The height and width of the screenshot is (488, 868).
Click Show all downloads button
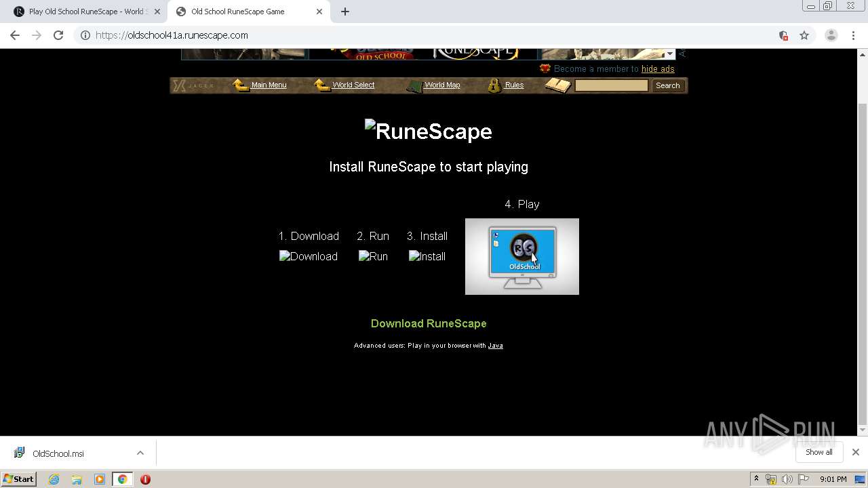[818, 452]
